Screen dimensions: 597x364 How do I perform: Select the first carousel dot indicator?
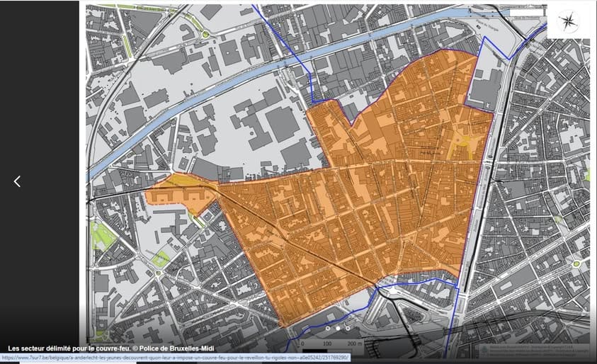pos(328,329)
